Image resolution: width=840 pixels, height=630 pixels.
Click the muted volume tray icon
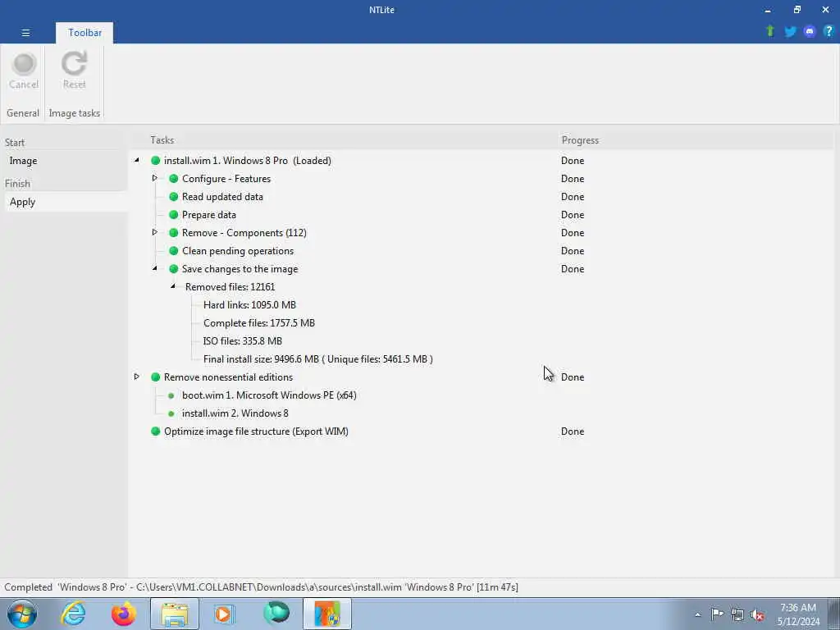757,615
